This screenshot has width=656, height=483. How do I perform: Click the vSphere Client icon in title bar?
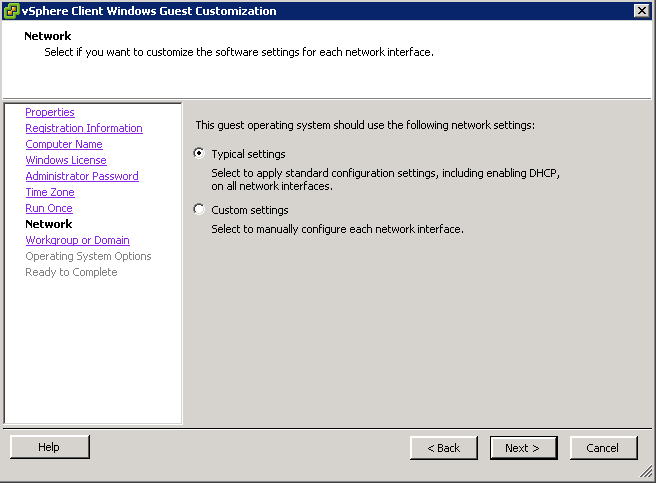pyautogui.click(x=11, y=11)
